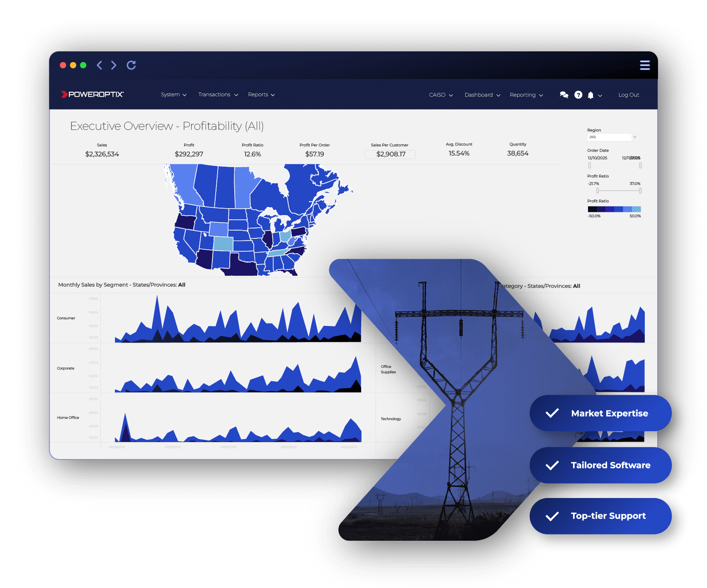Click the Tailored Software button

(x=610, y=465)
